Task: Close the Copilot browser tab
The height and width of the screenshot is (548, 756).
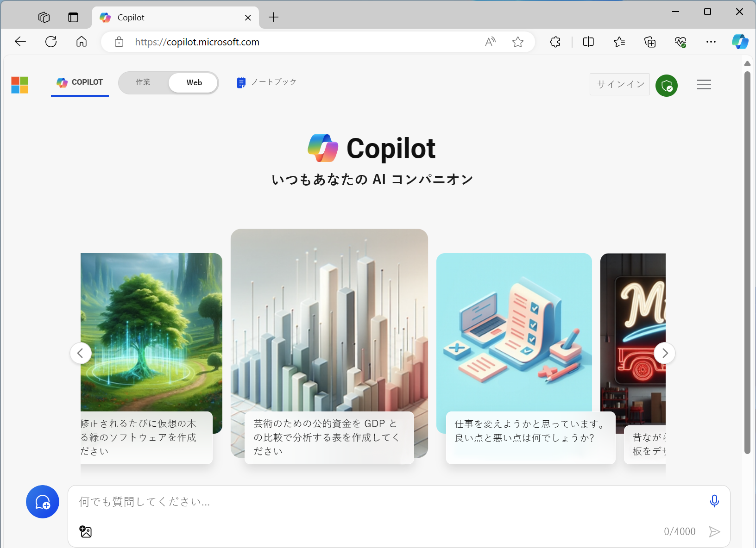Action: coord(248,18)
